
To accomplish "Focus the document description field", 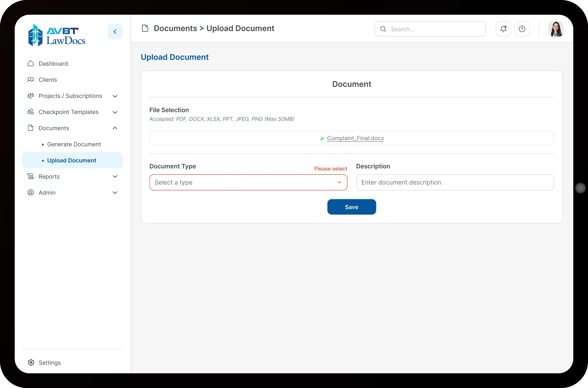I will point(455,182).
